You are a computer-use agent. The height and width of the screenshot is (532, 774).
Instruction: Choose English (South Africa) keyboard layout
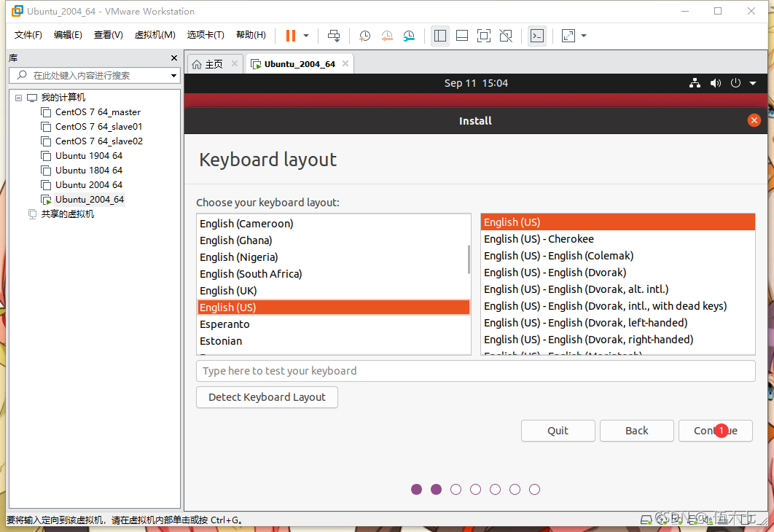(x=333, y=274)
